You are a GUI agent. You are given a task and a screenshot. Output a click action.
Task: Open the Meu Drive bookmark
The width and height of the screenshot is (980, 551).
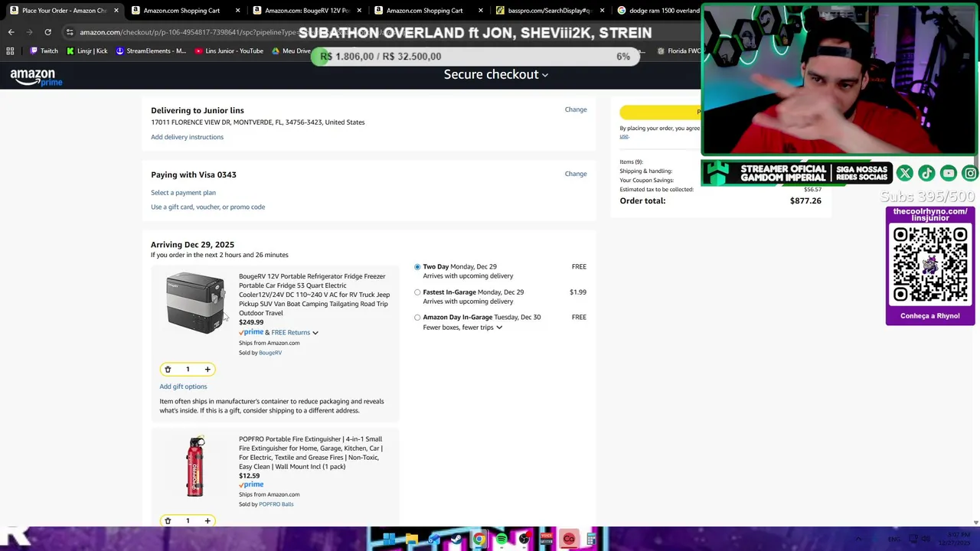pos(291,51)
